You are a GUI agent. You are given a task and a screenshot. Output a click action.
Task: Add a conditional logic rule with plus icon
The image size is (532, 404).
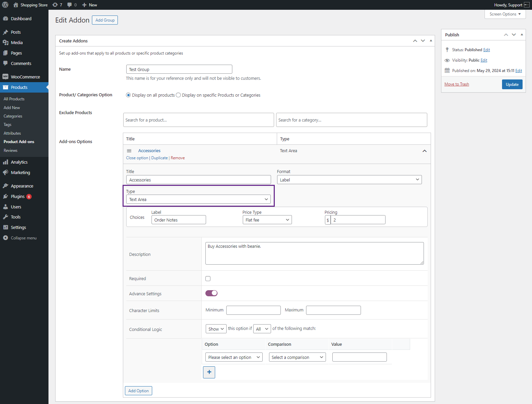point(209,372)
